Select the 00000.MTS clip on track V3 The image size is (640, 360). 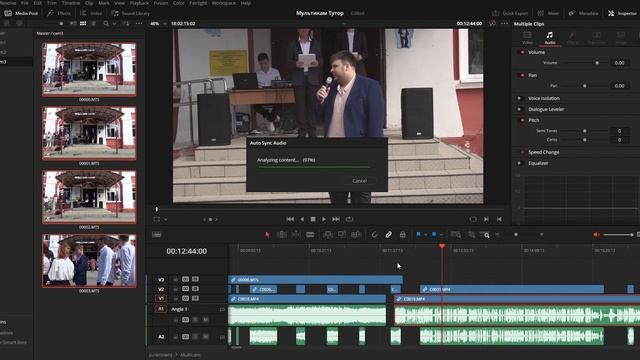[x=315, y=280]
